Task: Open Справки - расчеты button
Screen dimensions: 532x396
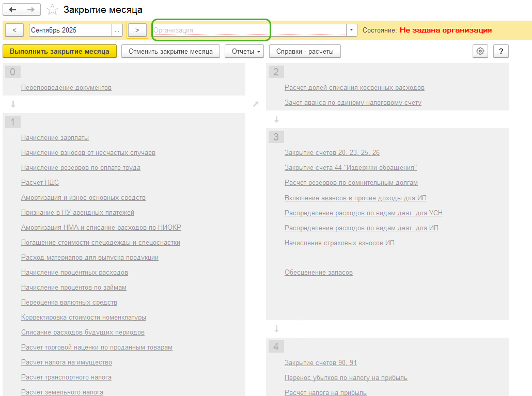Action: click(x=305, y=51)
